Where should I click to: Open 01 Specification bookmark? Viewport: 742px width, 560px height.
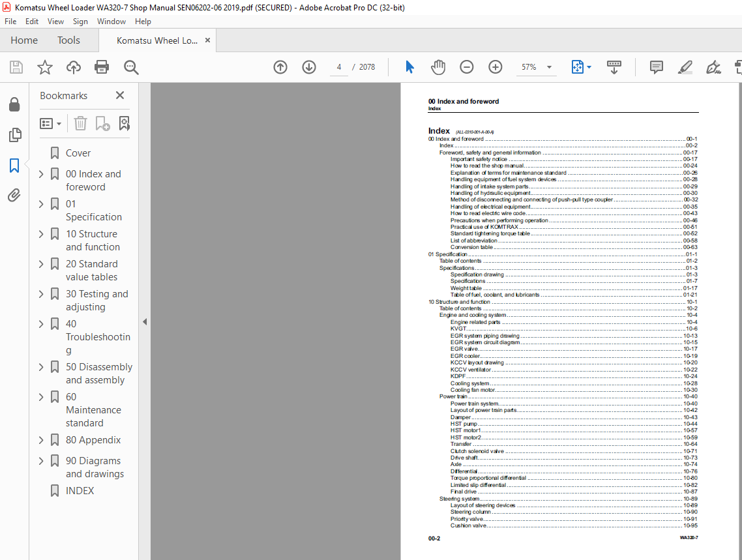[x=94, y=211]
